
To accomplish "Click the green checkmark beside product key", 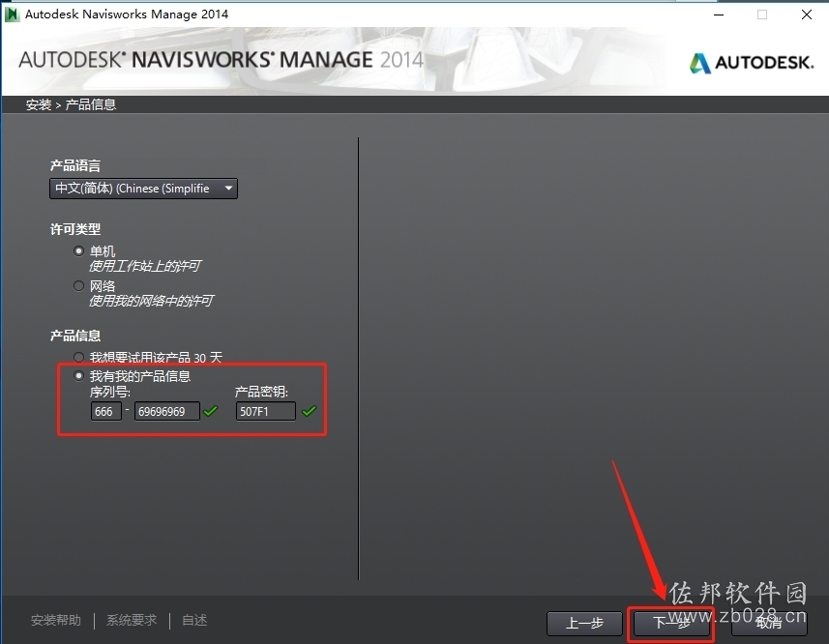I will point(309,411).
